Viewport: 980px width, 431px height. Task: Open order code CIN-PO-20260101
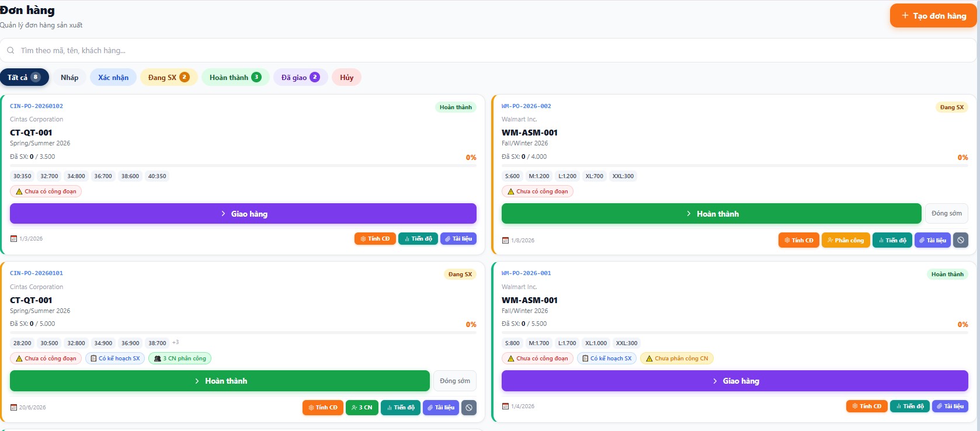pyautogui.click(x=36, y=273)
